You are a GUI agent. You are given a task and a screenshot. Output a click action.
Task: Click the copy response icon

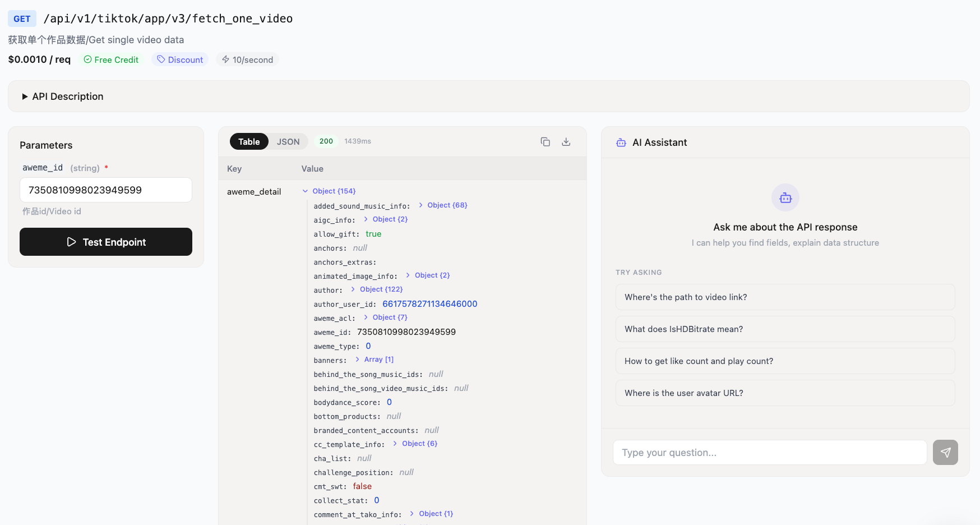point(545,141)
